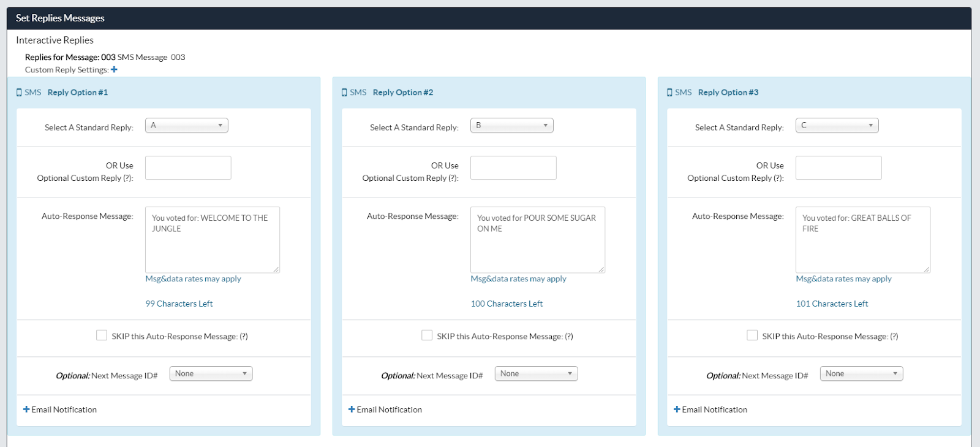Click Custom Reply input field in Option #1
Screen dimensions: 980x447
[x=188, y=167]
